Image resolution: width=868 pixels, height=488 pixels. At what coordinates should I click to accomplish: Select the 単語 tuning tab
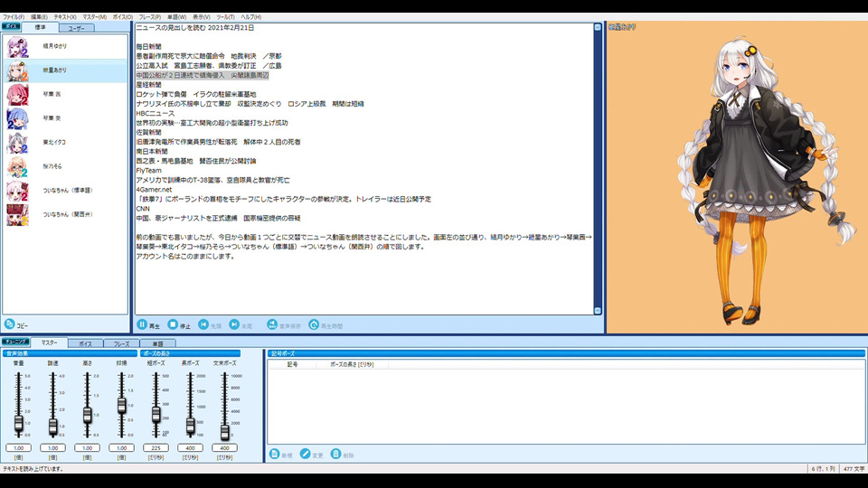click(x=157, y=343)
